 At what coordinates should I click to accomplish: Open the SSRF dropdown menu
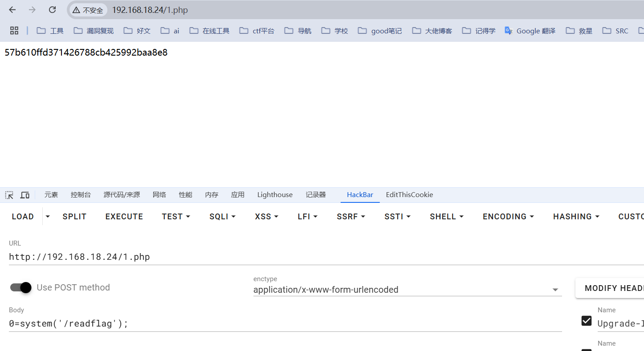coord(351,217)
